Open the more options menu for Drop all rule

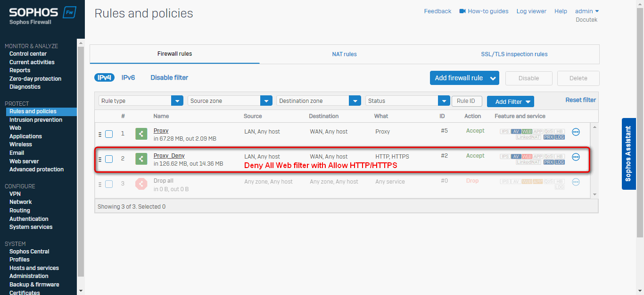[x=576, y=182]
